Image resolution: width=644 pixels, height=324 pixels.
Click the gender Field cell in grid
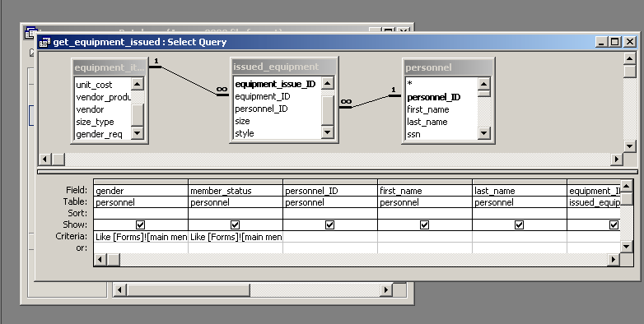141,190
